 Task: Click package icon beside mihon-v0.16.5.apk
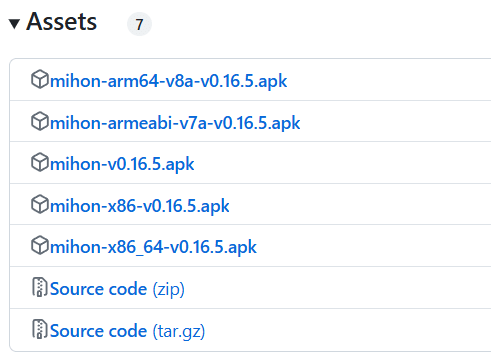coord(40,162)
